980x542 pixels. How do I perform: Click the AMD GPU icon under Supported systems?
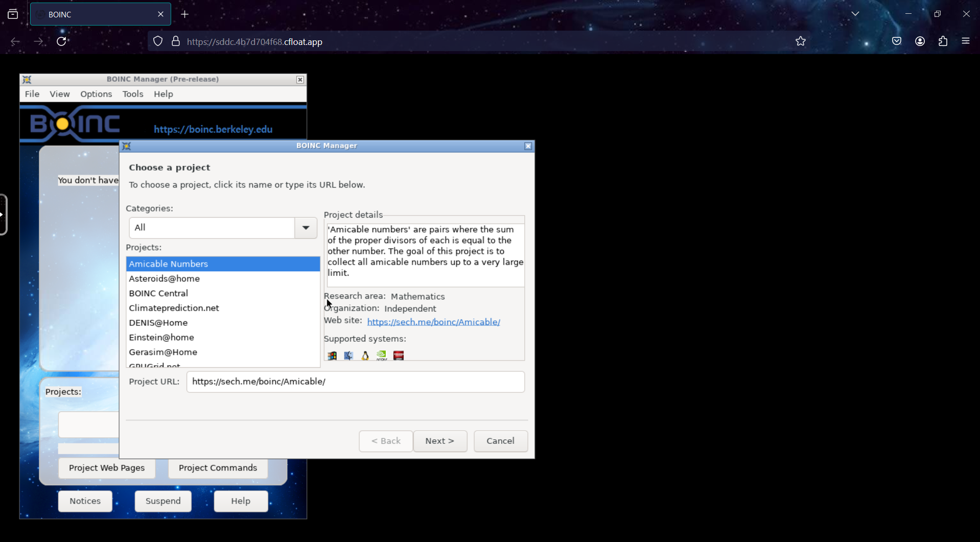click(x=399, y=356)
